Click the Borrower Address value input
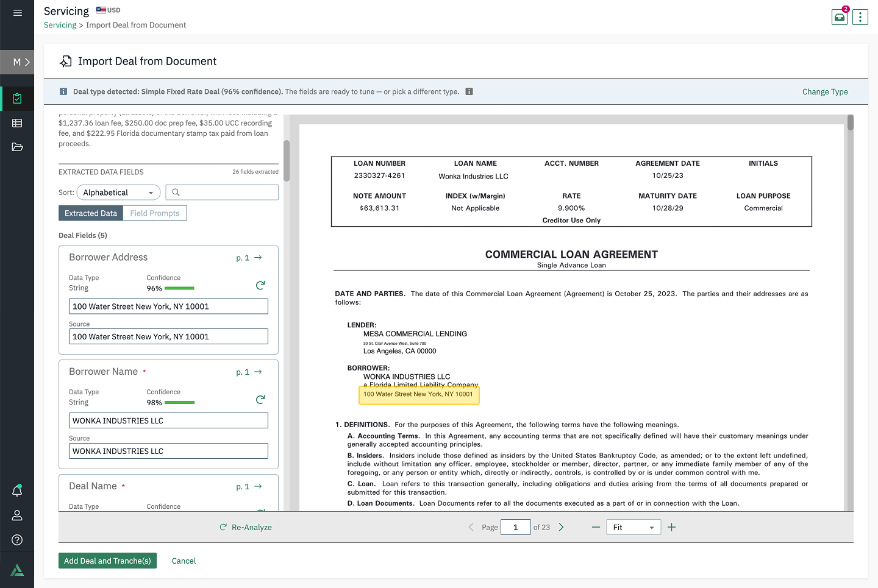 [168, 306]
